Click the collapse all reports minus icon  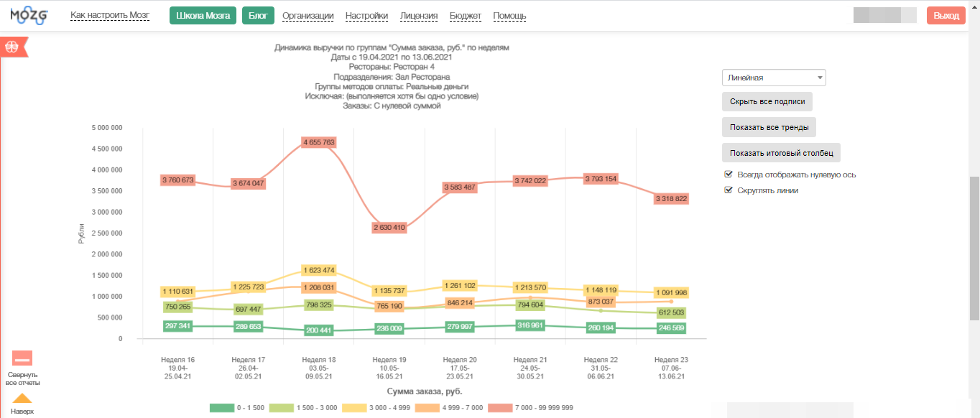22,358
